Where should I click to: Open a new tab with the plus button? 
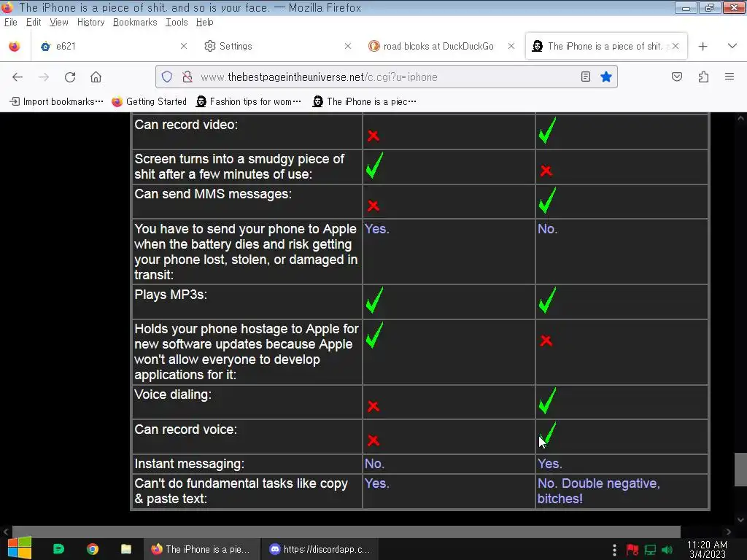click(x=703, y=46)
